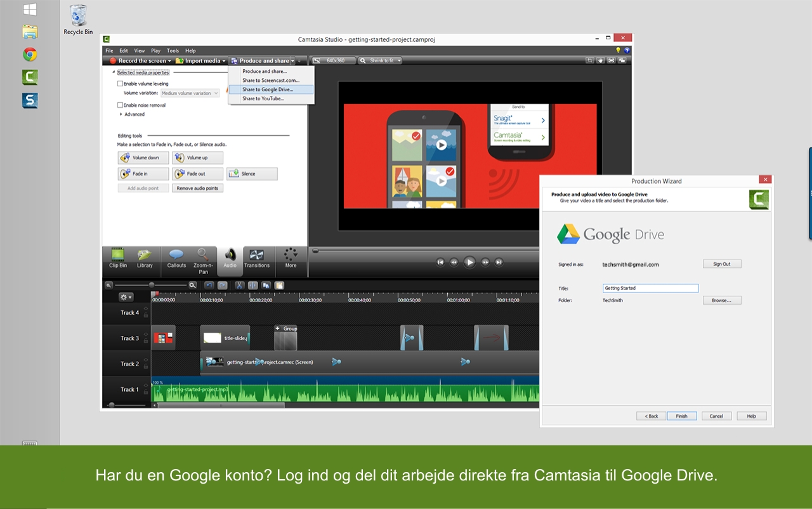Click the Windows Start logo
The width and height of the screenshot is (812, 509).
(30, 10)
